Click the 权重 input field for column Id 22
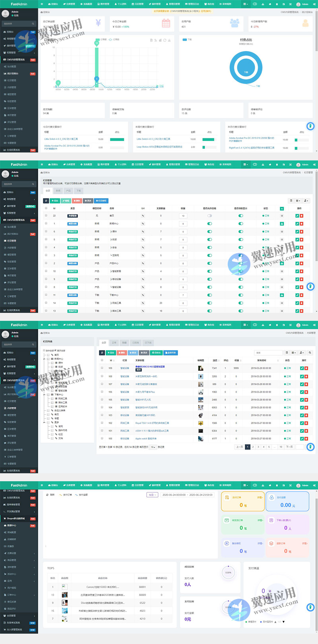Viewport: 318px width, 644px height. point(183,216)
